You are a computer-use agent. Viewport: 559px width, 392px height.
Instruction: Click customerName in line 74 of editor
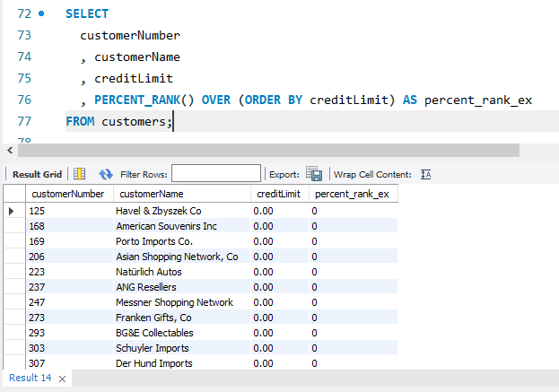point(137,57)
